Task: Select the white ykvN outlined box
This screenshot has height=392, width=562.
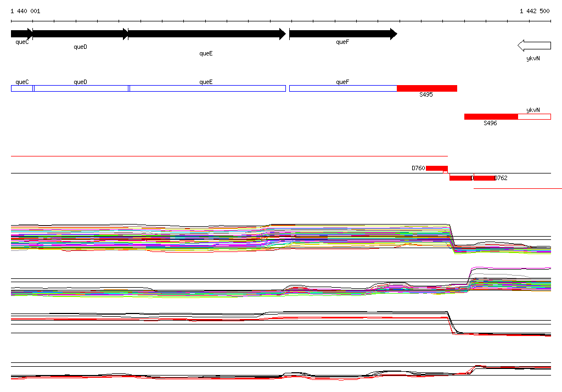Action: pyautogui.click(x=535, y=116)
